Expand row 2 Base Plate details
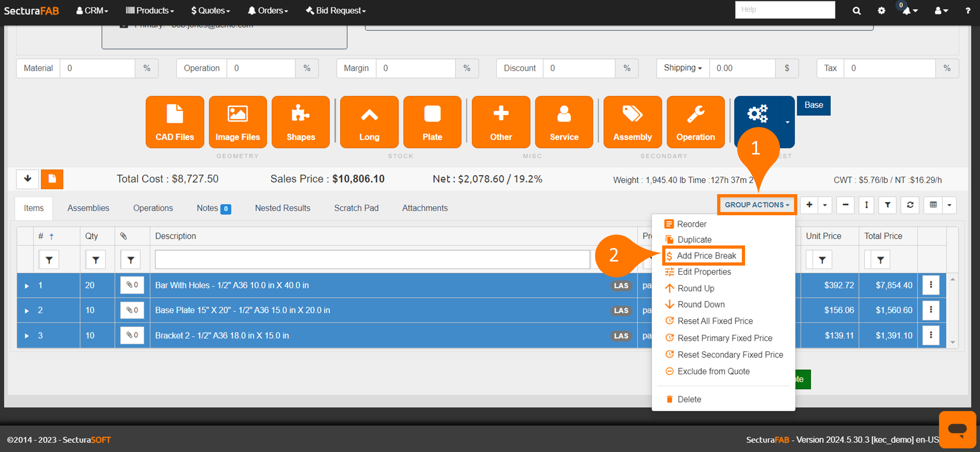980x452 pixels. 27,311
